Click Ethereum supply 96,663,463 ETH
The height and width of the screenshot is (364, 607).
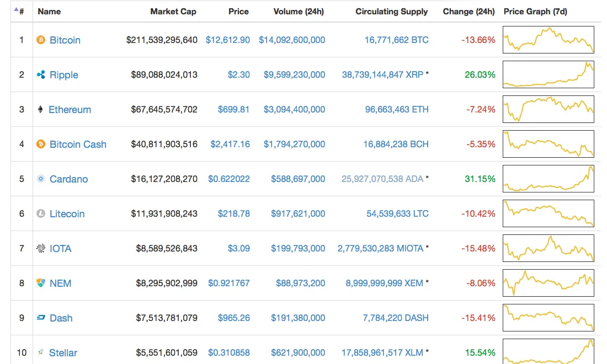tap(397, 109)
